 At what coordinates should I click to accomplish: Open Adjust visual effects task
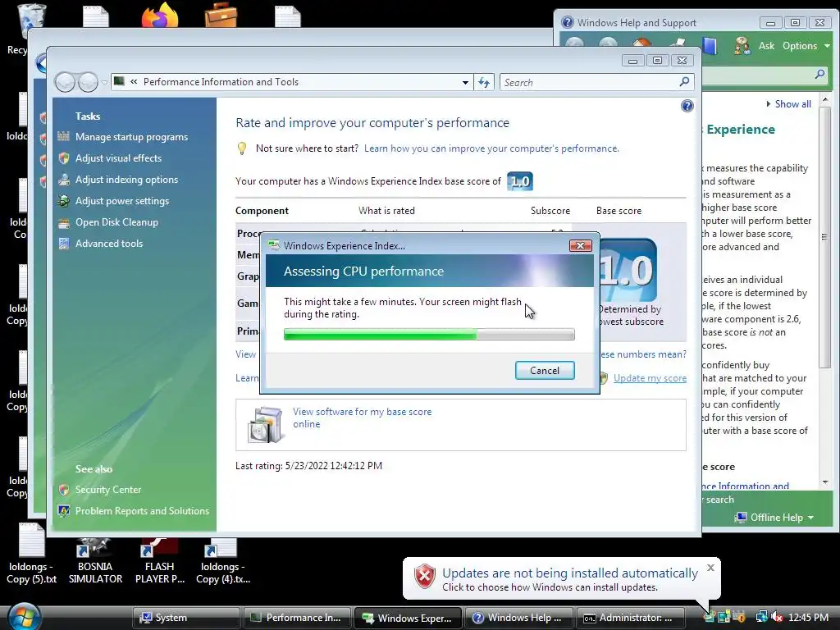coord(118,158)
